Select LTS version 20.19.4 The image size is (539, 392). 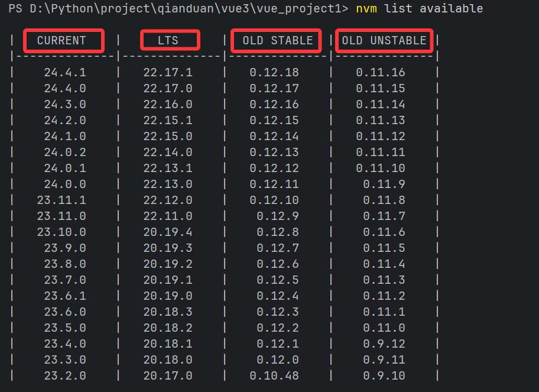coord(168,232)
